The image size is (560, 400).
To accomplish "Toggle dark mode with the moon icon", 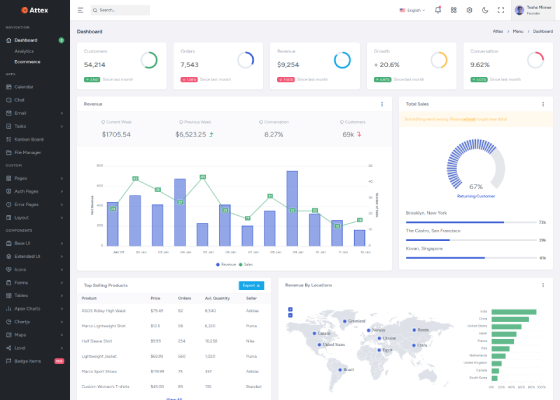I will [485, 10].
